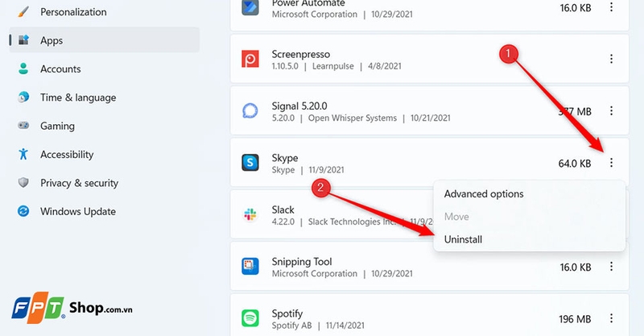
Task: Select Uninstall from the Skype menu
Action: click(x=530, y=239)
